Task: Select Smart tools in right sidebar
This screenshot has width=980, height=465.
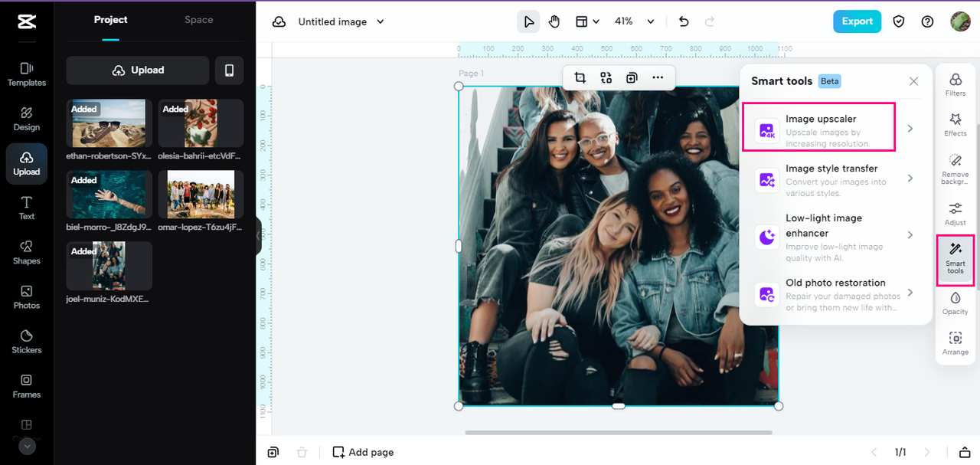Action: click(955, 260)
